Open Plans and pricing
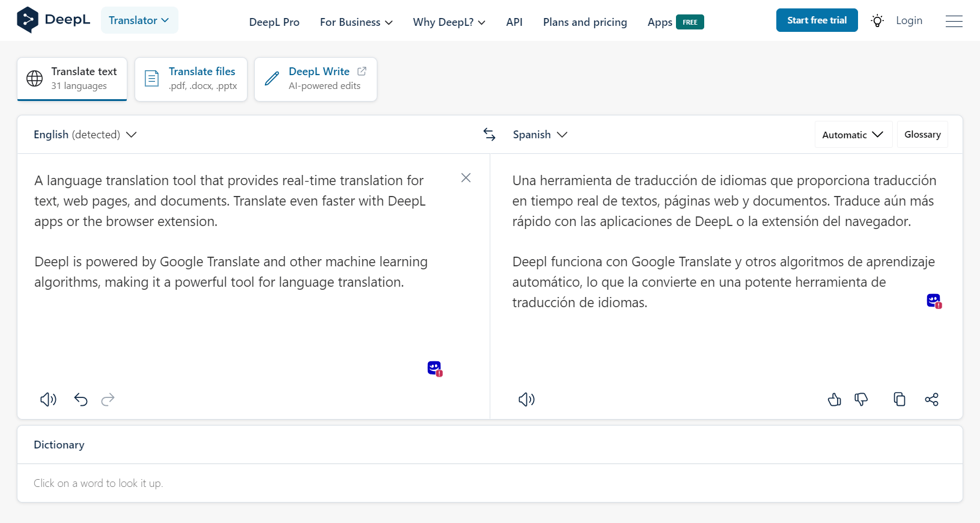 [585, 22]
